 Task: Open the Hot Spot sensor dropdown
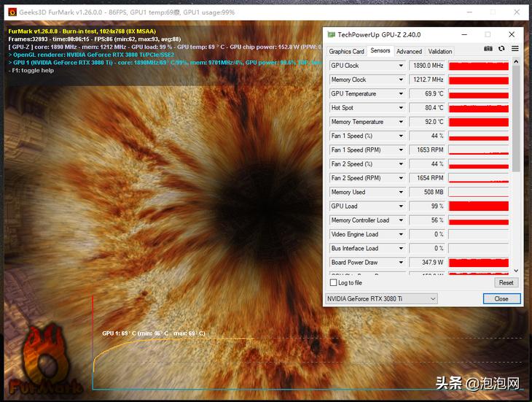pyautogui.click(x=401, y=108)
